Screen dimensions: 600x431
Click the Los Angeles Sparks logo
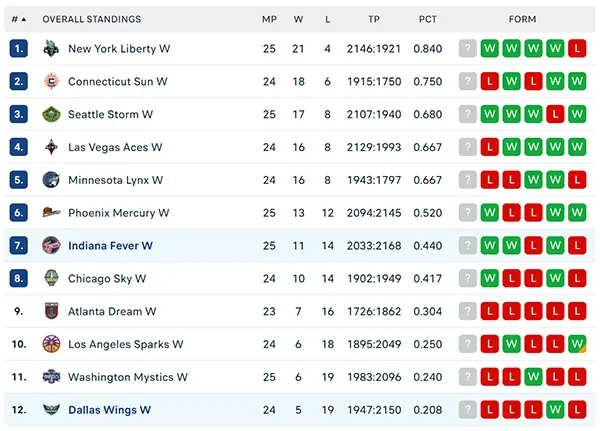point(51,344)
